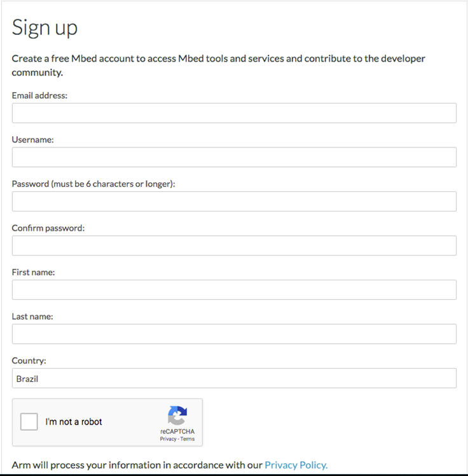Select the Confirm password field
The height and width of the screenshot is (476, 468).
(x=234, y=245)
